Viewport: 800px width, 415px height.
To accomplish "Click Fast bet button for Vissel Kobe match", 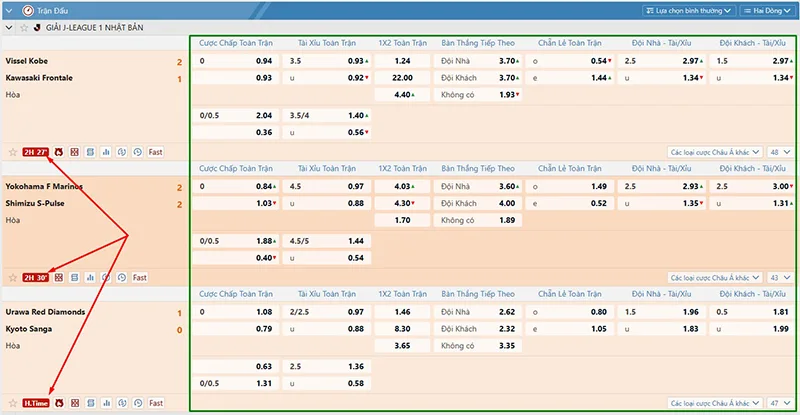I will 155,152.
